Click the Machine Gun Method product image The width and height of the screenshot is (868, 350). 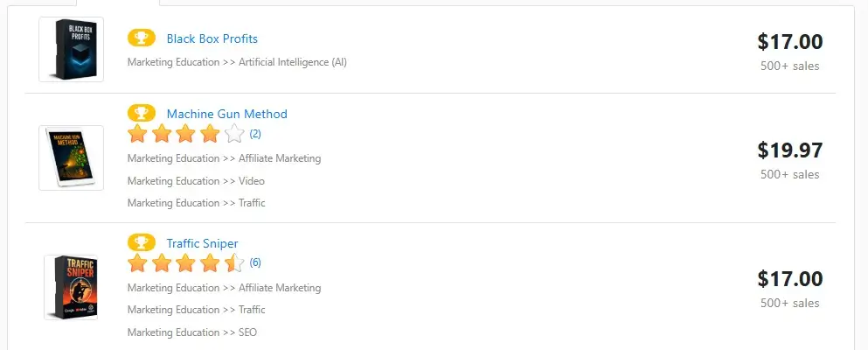click(x=71, y=157)
